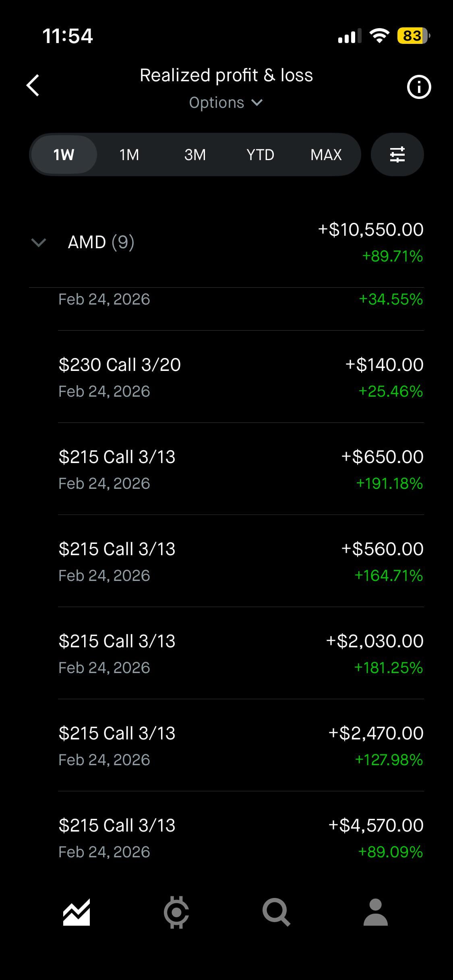This screenshot has width=453, height=980.
Task: Switch to the 3M time range
Action: pyautogui.click(x=195, y=154)
